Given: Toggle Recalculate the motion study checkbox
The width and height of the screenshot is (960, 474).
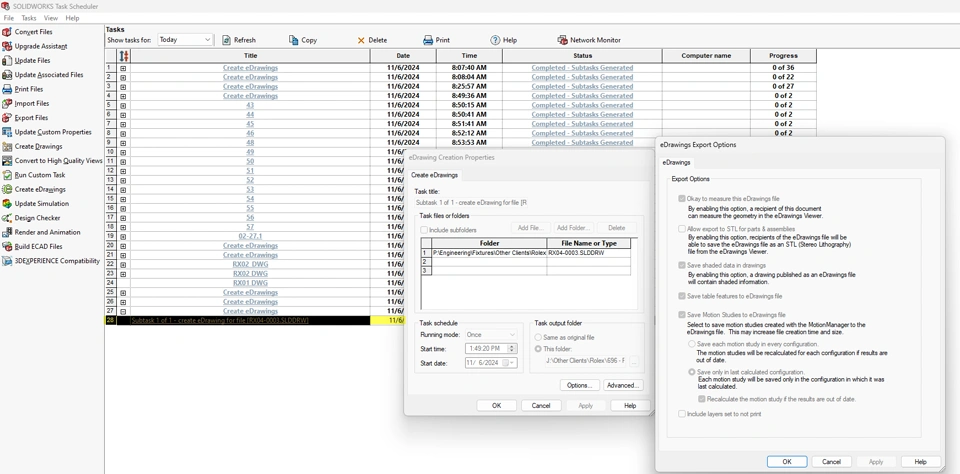Looking at the screenshot, I should coord(702,399).
